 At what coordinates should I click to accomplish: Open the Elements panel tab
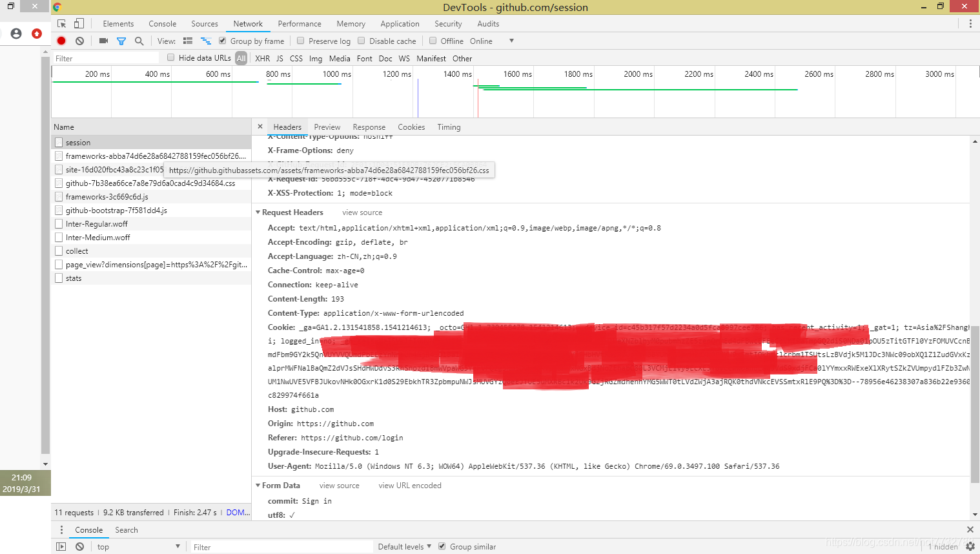[118, 24]
